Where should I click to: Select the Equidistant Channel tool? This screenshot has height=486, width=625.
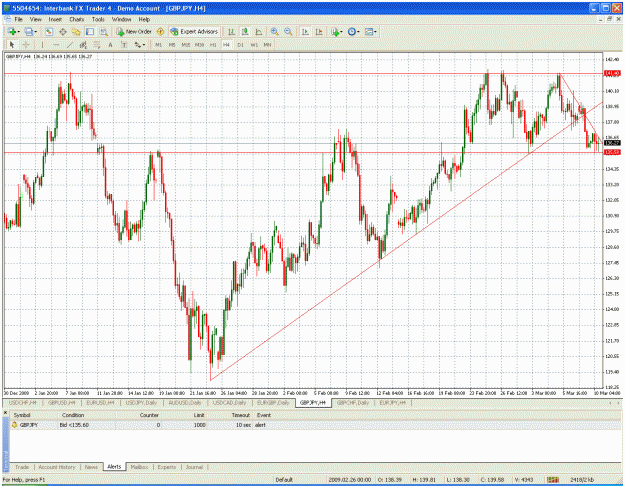point(83,45)
